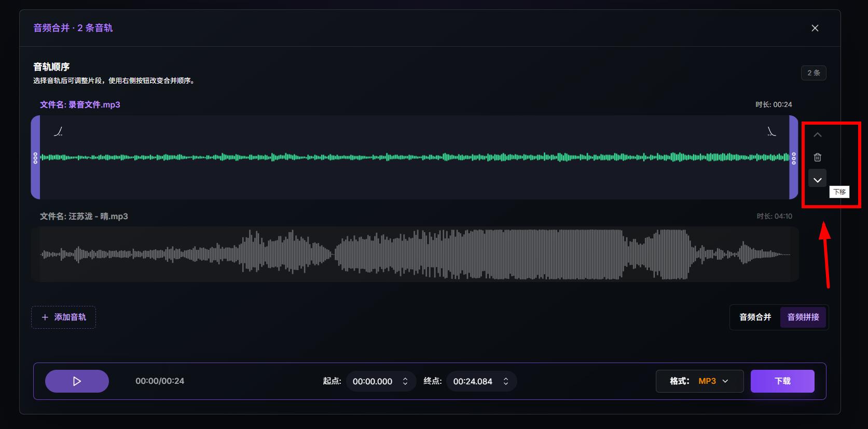868x429 pixels.
Task: Click the 音频合并 · 2 条音轨 dialog title
Action: [73, 28]
